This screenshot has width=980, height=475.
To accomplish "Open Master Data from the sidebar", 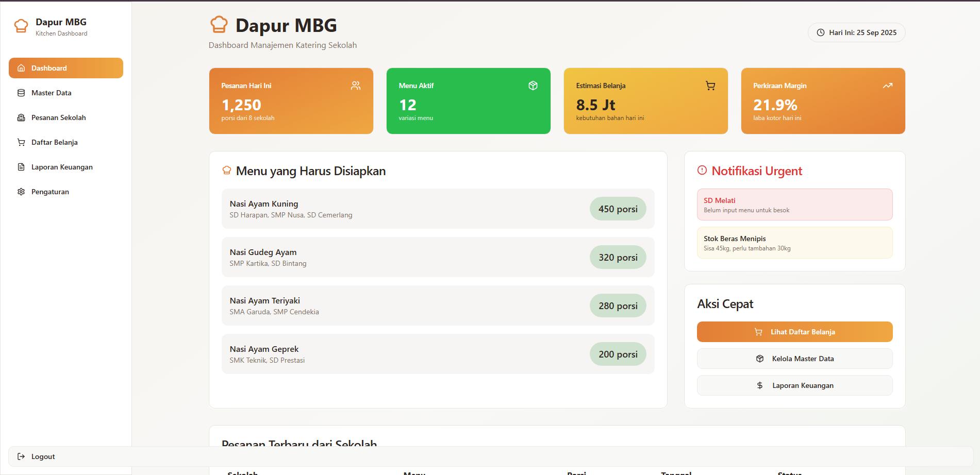I will pos(51,93).
